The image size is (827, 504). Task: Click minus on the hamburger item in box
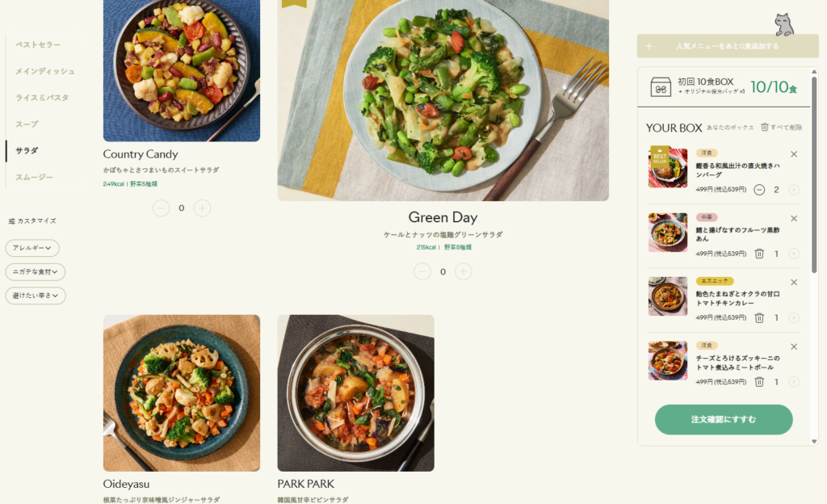[759, 190]
